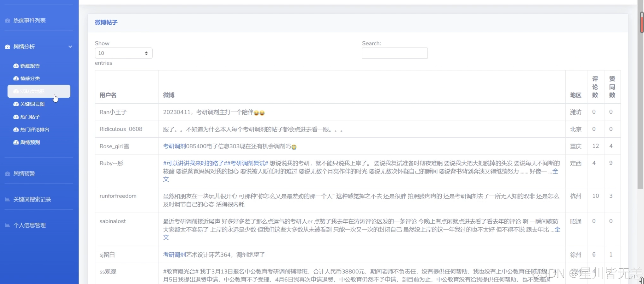Screen dimensions: 644x284
Task: Sort table by 用户名 column header
Action: click(108, 95)
